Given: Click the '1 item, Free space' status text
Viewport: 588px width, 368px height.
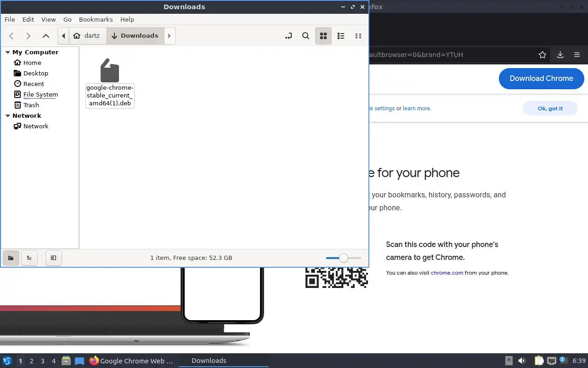Looking at the screenshot, I should pos(191,258).
